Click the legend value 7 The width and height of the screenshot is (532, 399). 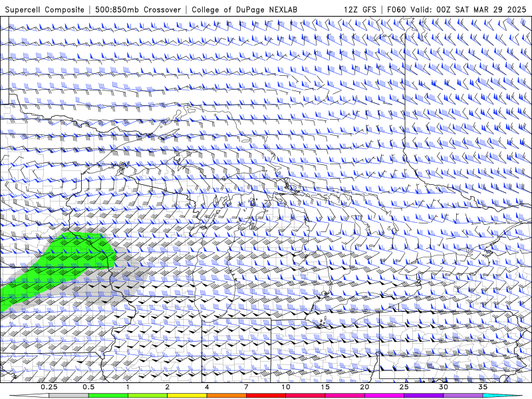click(x=246, y=387)
